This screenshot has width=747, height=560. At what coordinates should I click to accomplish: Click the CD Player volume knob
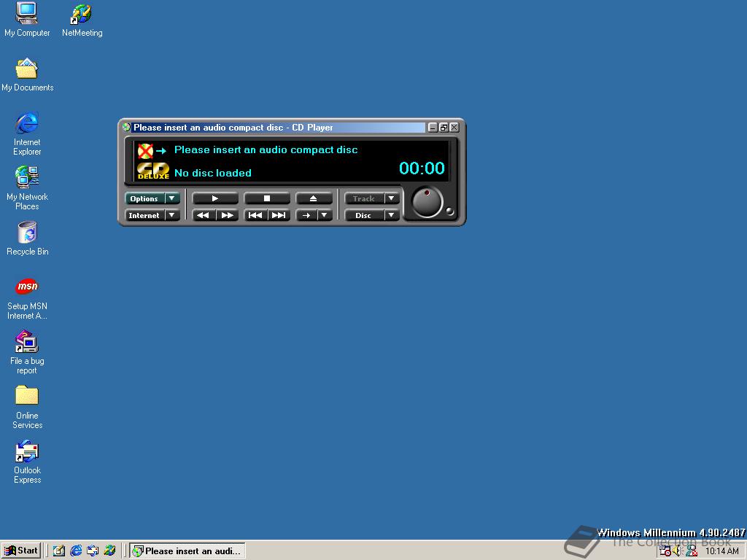(427, 203)
